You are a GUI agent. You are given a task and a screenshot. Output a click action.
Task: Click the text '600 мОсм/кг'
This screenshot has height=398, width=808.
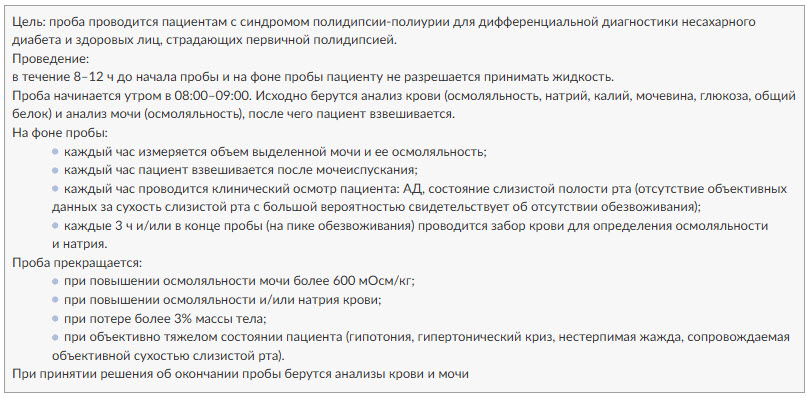click(x=375, y=281)
